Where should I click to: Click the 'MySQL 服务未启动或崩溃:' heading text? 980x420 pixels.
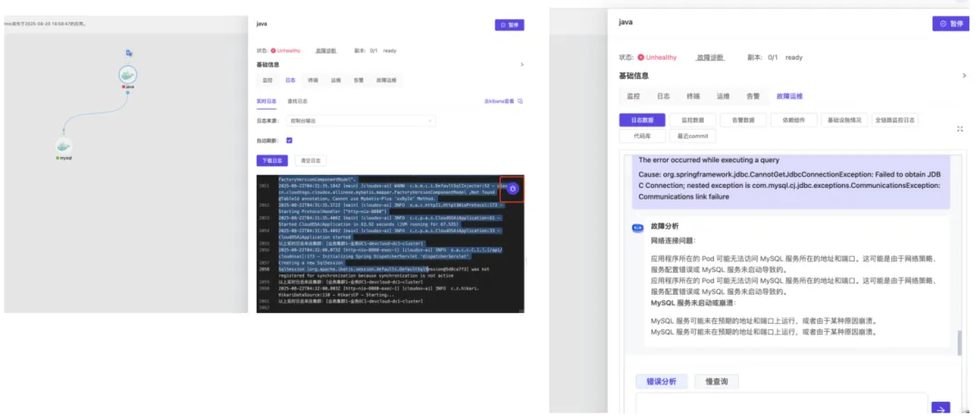tap(693, 303)
